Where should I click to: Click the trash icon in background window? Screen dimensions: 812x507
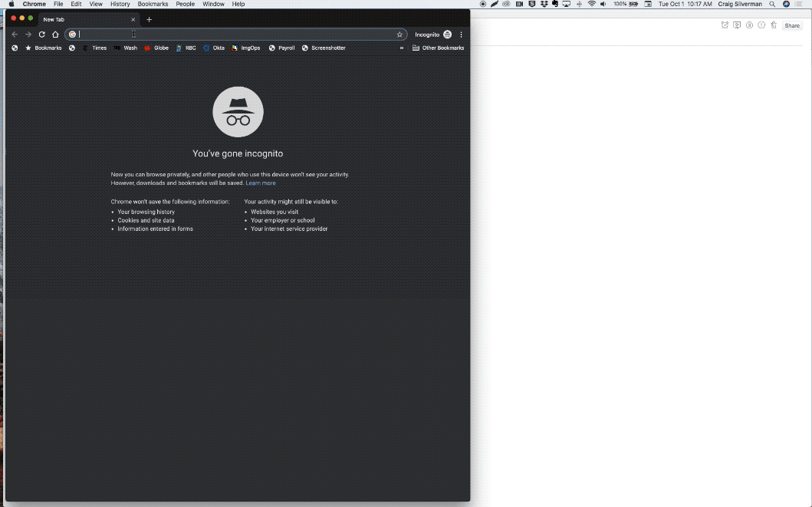(774, 25)
